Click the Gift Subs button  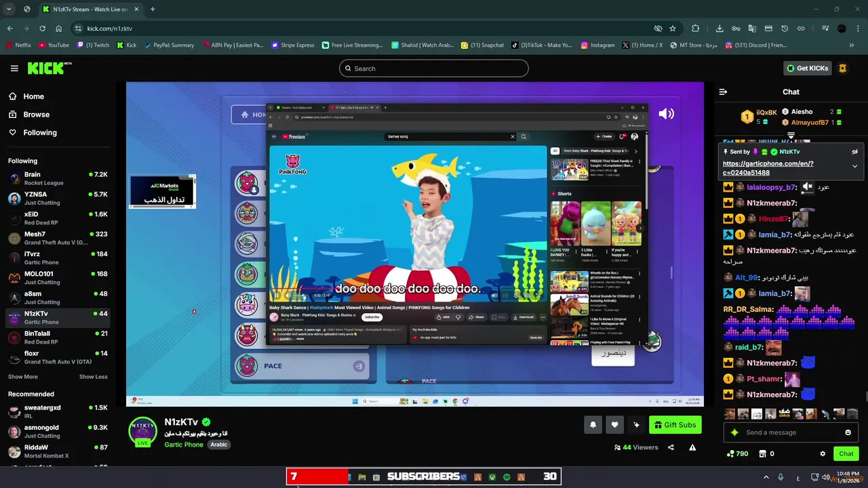point(675,425)
